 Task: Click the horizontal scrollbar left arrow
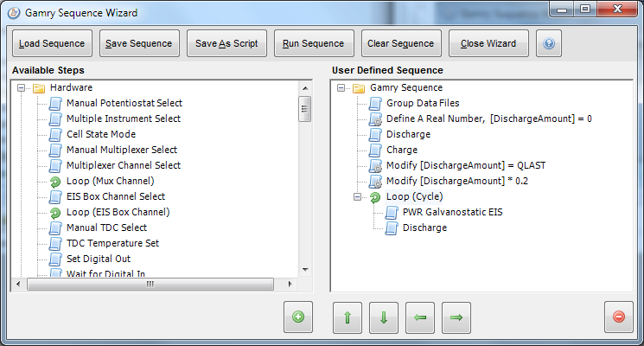[x=18, y=284]
